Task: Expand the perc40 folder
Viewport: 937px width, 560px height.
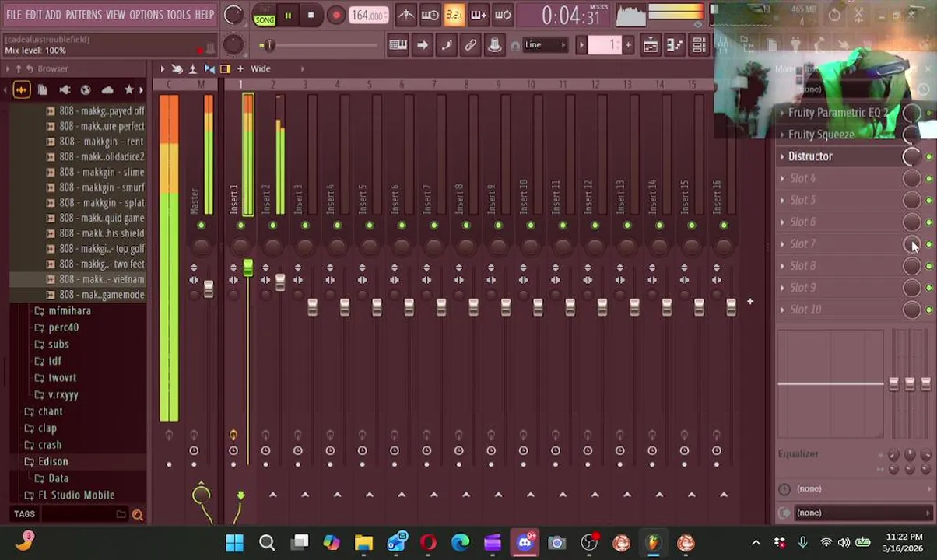Action: click(63, 327)
